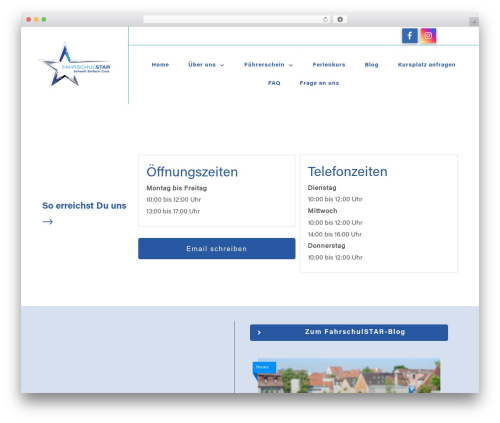Select Kursplatz anfragen in navigation
This screenshot has width=500, height=423.
[426, 65]
